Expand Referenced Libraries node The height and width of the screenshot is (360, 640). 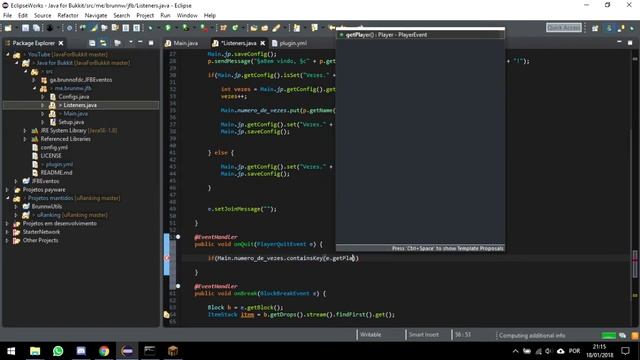(25, 139)
